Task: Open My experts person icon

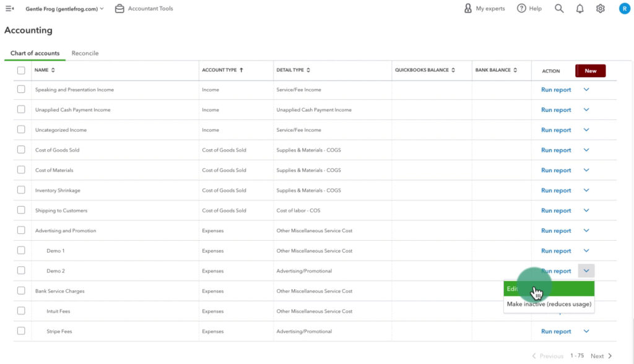Action: pos(468,9)
